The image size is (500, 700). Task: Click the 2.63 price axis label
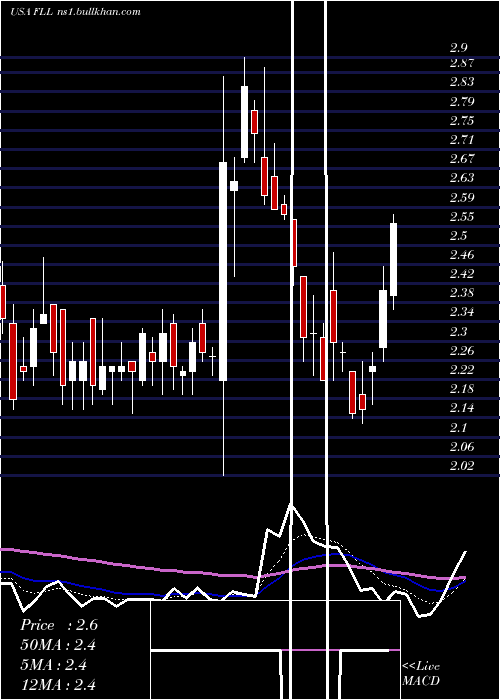tap(462, 178)
